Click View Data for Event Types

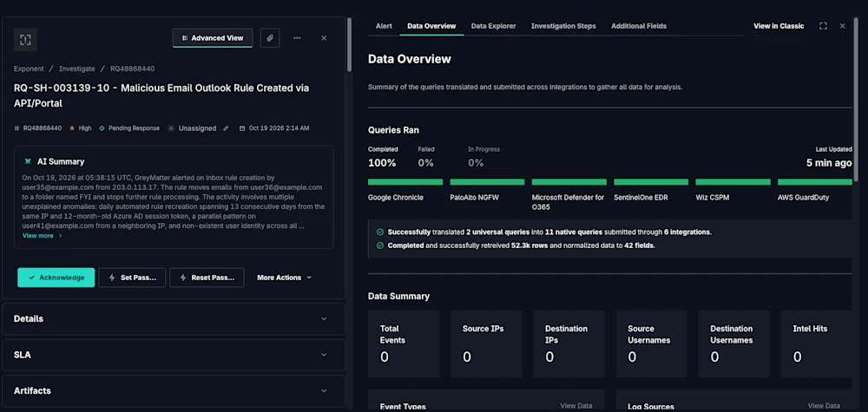point(575,406)
